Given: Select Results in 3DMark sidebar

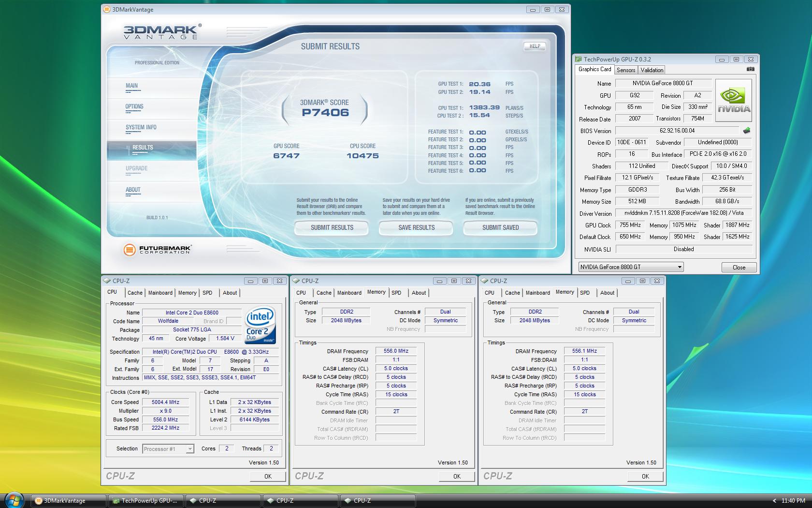Looking at the screenshot, I should tap(152, 149).
